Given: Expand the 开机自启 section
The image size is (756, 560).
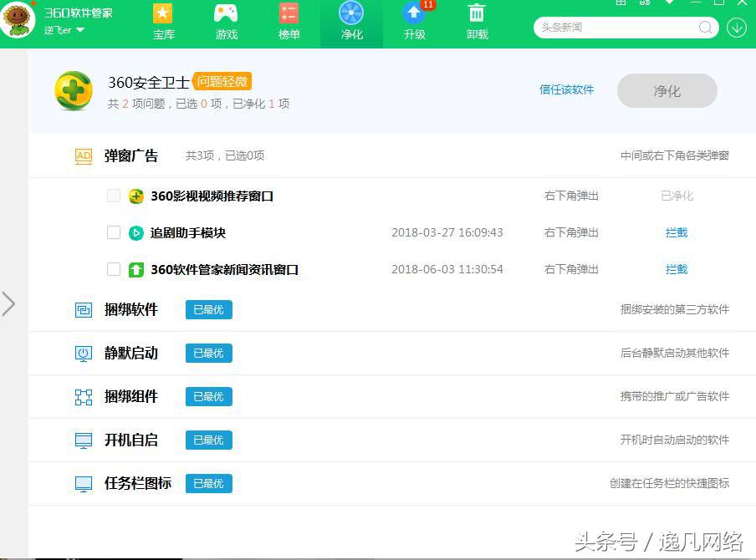Looking at the screenshot, I should click(392, 440).
